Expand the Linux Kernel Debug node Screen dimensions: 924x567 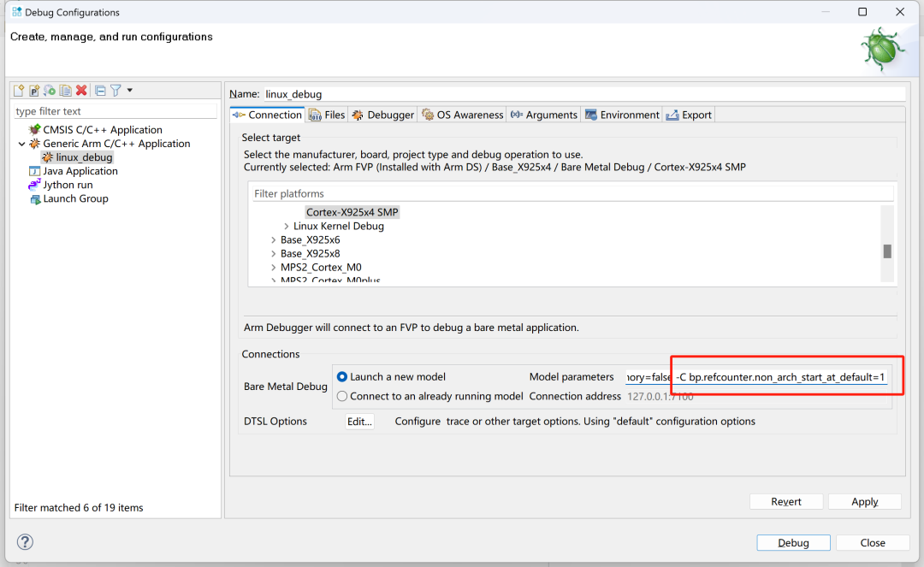[x=286, y=227]
